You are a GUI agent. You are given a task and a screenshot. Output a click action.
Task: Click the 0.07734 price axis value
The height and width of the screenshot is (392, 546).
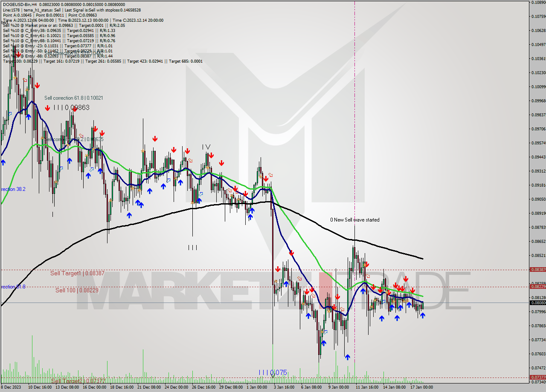pyautogui.click(x=538, y=340)
